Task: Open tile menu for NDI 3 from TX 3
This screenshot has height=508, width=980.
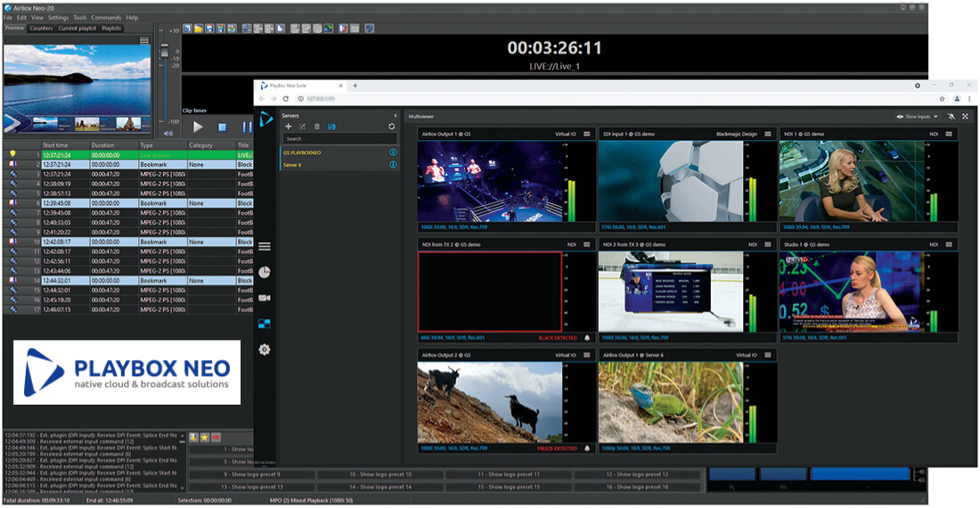Action: click(x=768, y=244)
